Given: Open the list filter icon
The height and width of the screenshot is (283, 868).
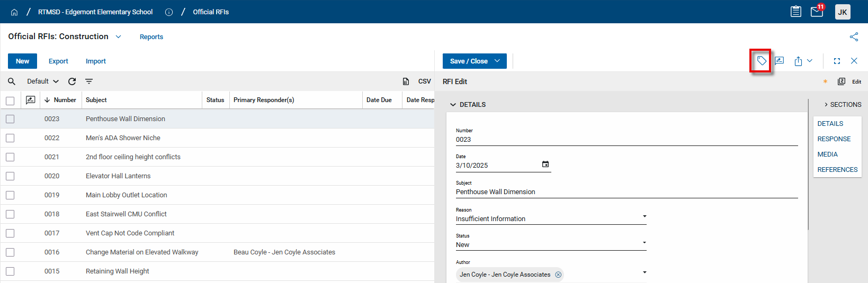Looking at the screenshot, I should [89, 81].
